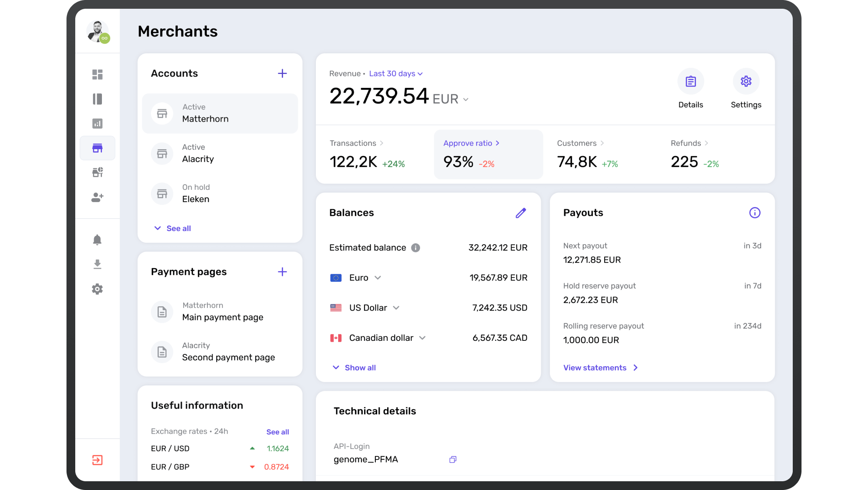Viewport: 868px width, 490px height.
Task: Open View statements in Payouts panel
Action: [600, 367]
